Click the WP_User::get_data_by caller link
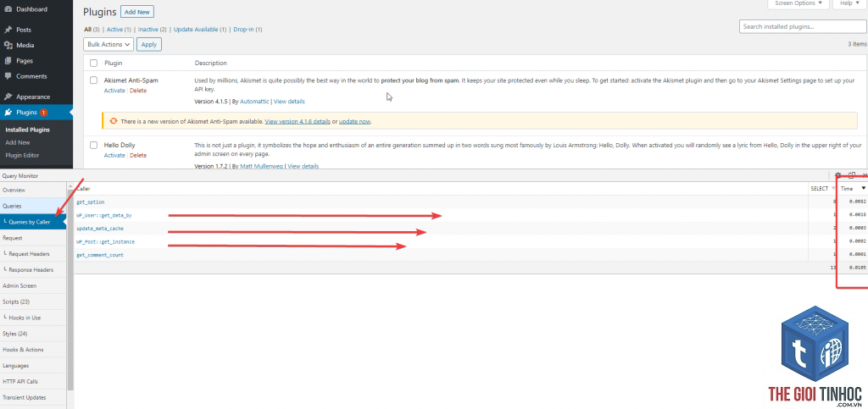This screenshot has height=409, width=868. [104, 216]
